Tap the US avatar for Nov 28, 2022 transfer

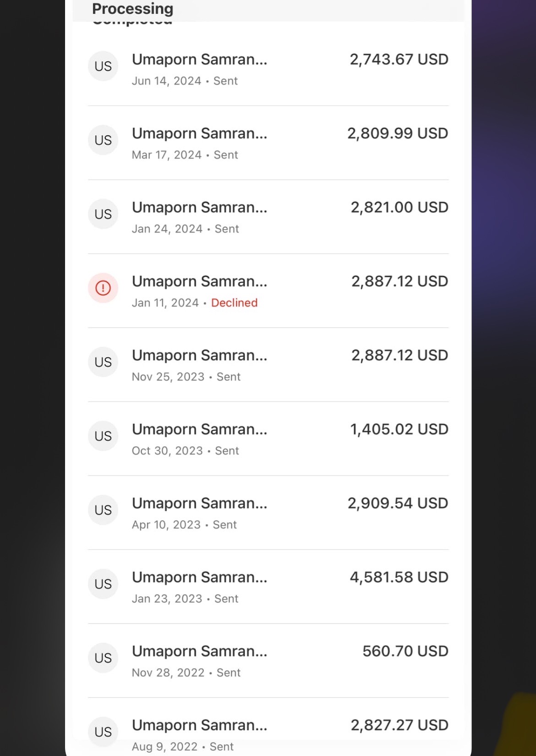(x=103, y=658)
